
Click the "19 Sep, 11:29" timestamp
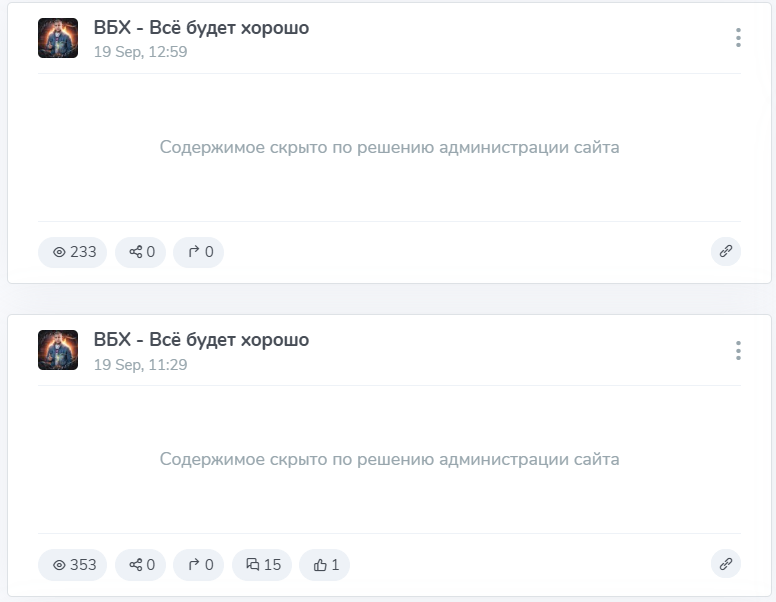click(140, 365)
